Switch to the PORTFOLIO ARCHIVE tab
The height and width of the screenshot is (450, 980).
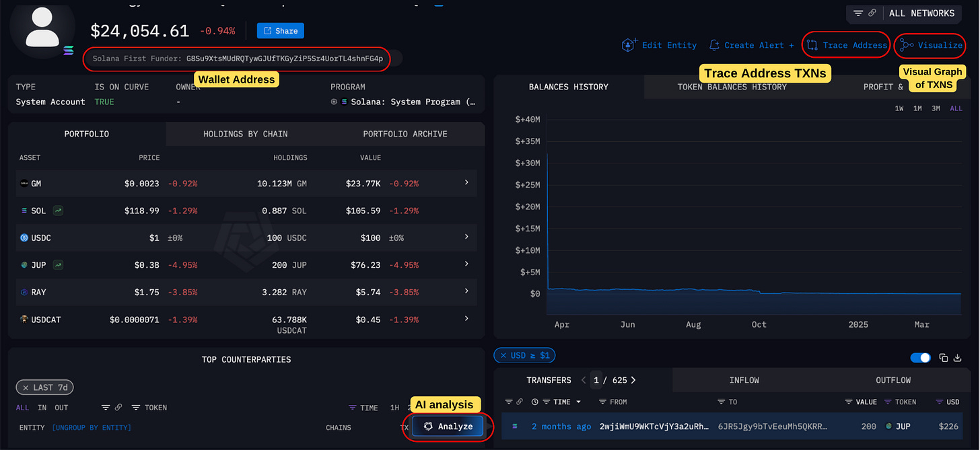point(405,134)
